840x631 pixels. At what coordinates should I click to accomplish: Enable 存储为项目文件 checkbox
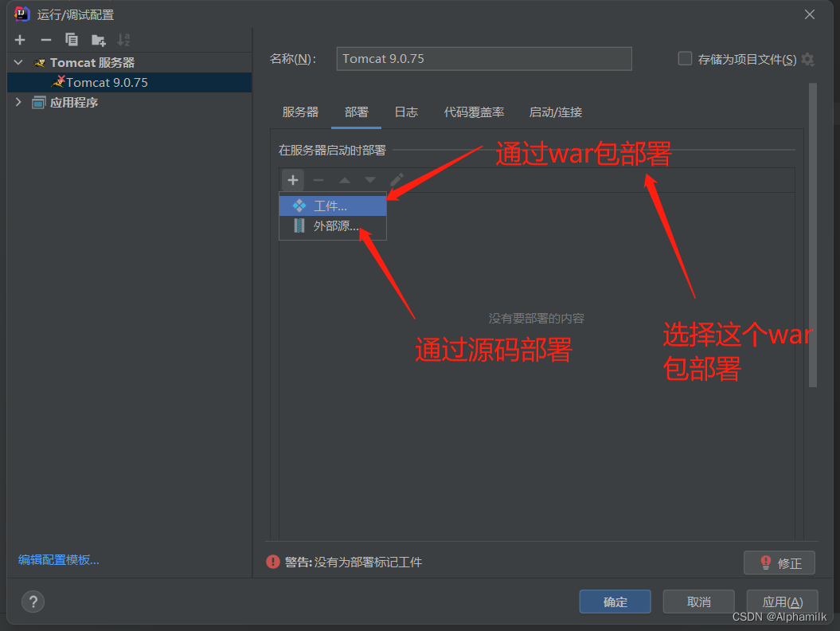(685, 58)
